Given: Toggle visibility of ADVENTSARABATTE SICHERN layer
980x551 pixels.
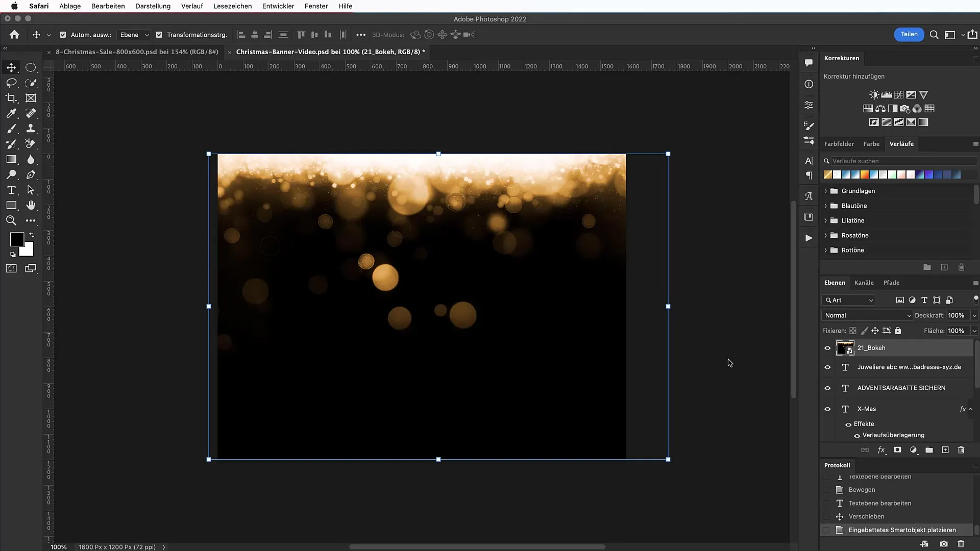Looking at the screenshot, I should 827,388.
